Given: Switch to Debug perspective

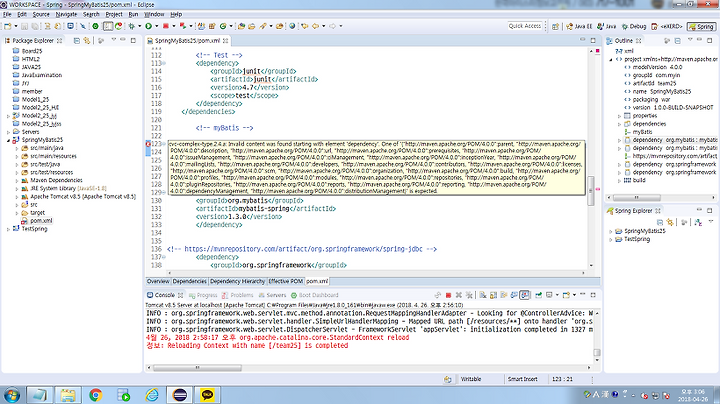Looking at the screenshot, I should coord(634,27).
